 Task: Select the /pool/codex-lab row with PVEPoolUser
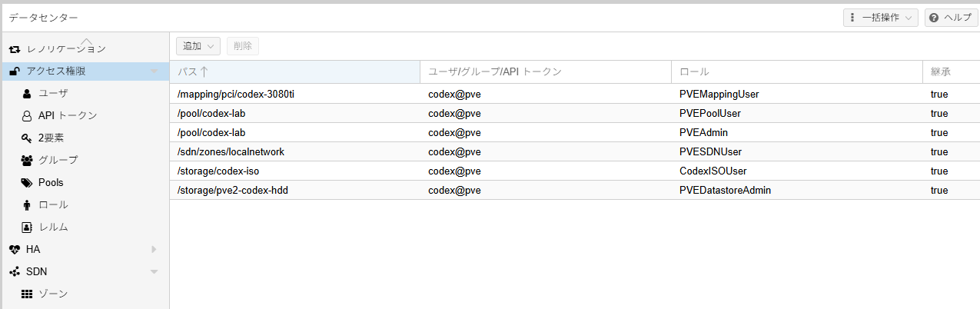(x=575, y=113)
